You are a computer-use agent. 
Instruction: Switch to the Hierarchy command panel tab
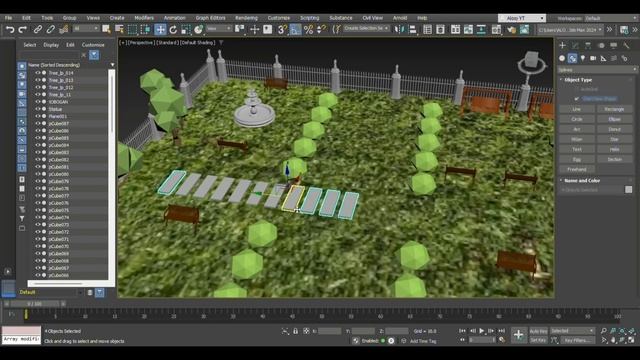588,46
